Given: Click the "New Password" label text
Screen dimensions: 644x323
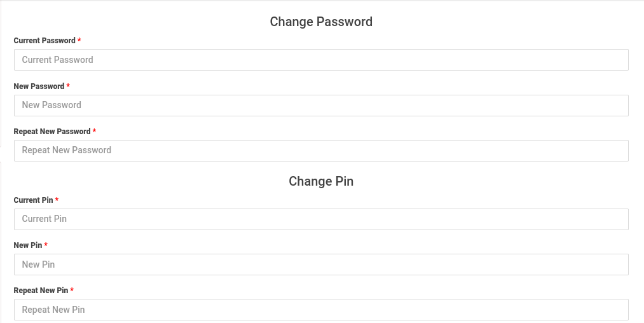Looking at the screenshot, I should [x=39, y=86].
